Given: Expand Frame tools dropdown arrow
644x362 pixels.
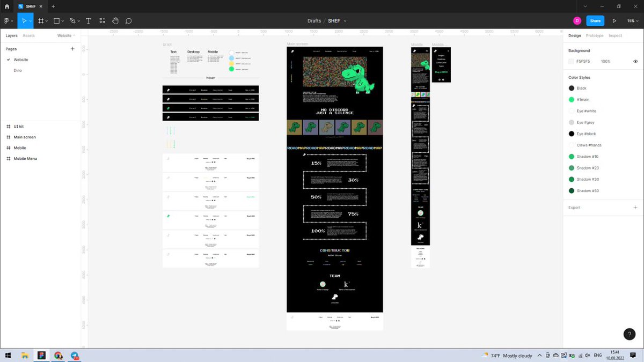Looking at the screenshot, I should pos(47,21).
